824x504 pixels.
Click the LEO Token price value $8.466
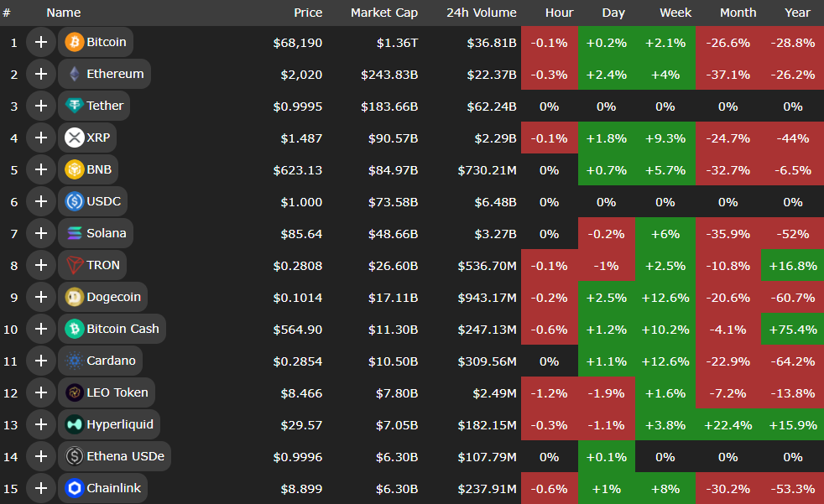click(302, 392)
